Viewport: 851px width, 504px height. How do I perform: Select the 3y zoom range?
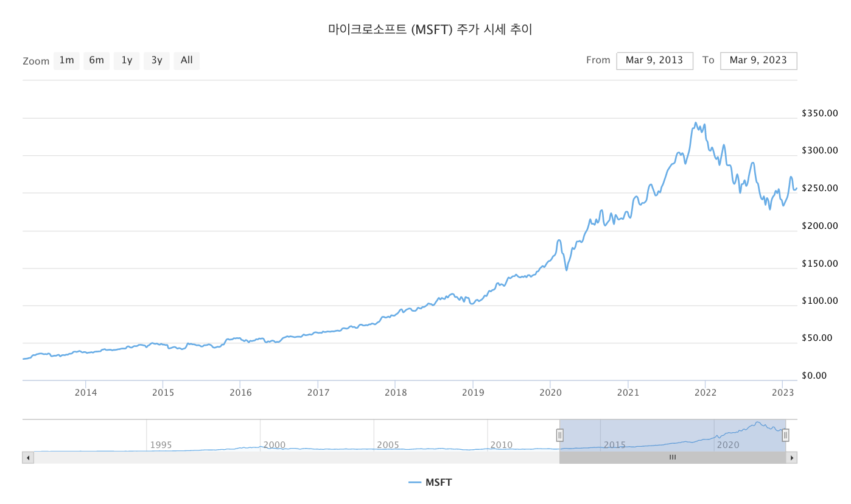click(156, 60)
